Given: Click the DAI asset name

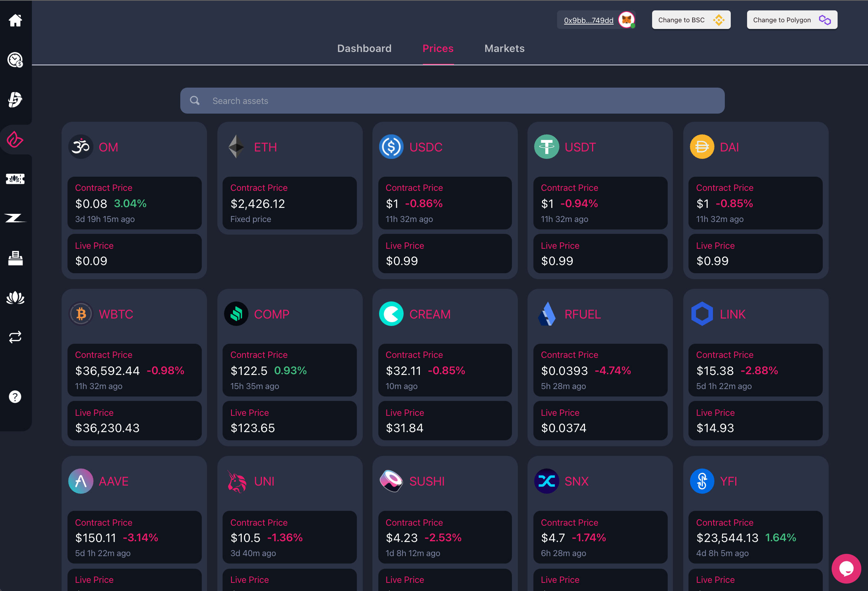Looking at the screenshot, I should point(729,147).
